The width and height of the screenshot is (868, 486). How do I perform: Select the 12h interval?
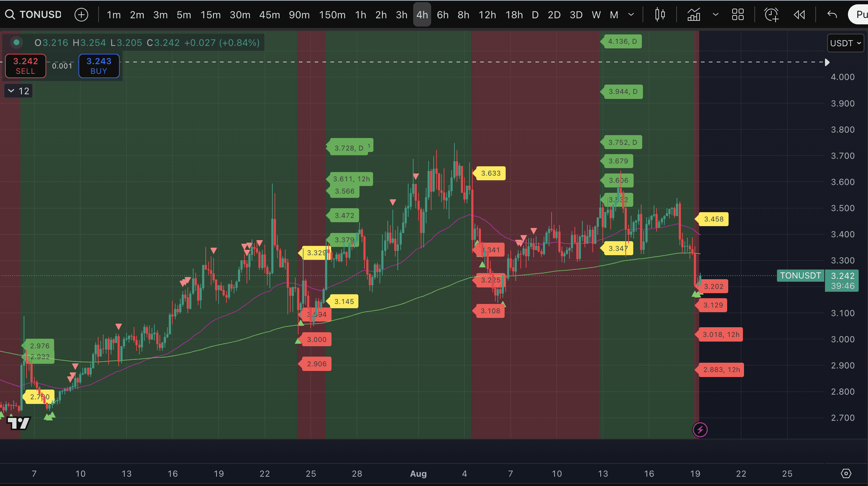[487, 15]
